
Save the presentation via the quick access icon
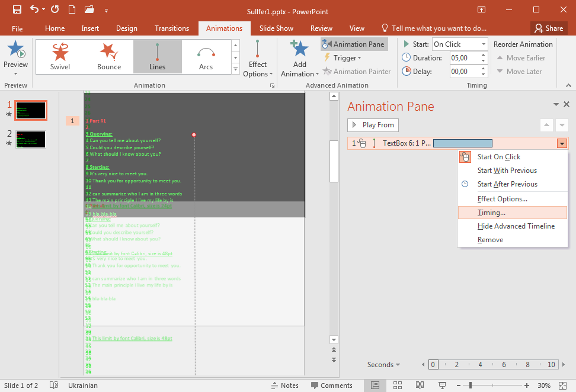coord(17,9)
